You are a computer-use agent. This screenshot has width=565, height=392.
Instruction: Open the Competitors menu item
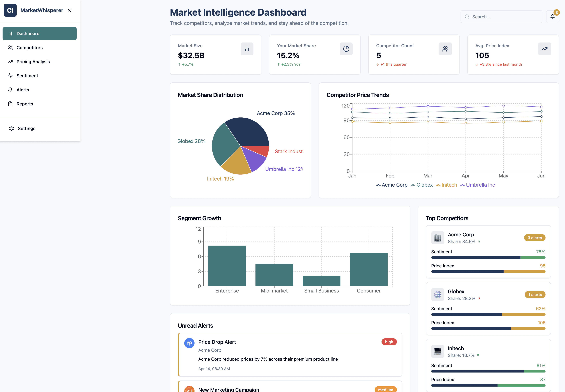point(30,48)
